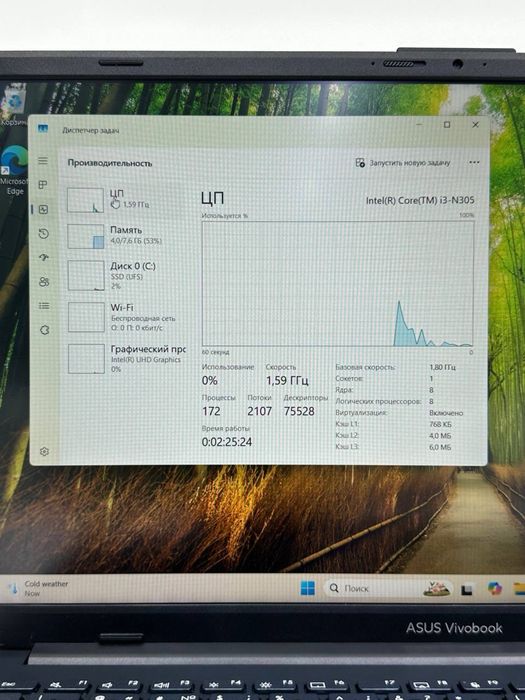Click the 768 КБ L1 cache value

(x=441, y=424)
